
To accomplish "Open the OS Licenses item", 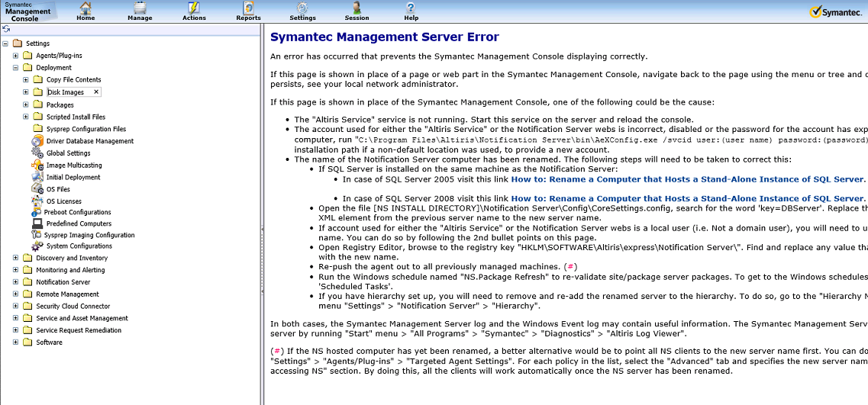I will [x=63, y=201].
